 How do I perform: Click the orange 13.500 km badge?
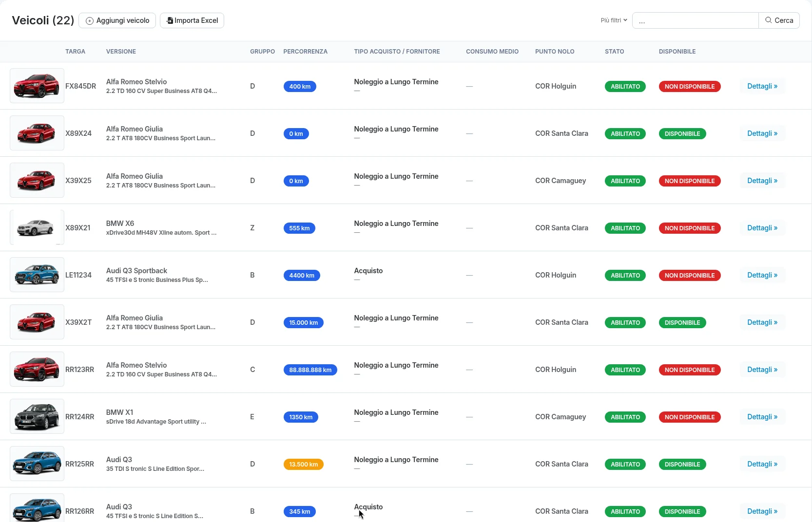[x=304, y=465]
